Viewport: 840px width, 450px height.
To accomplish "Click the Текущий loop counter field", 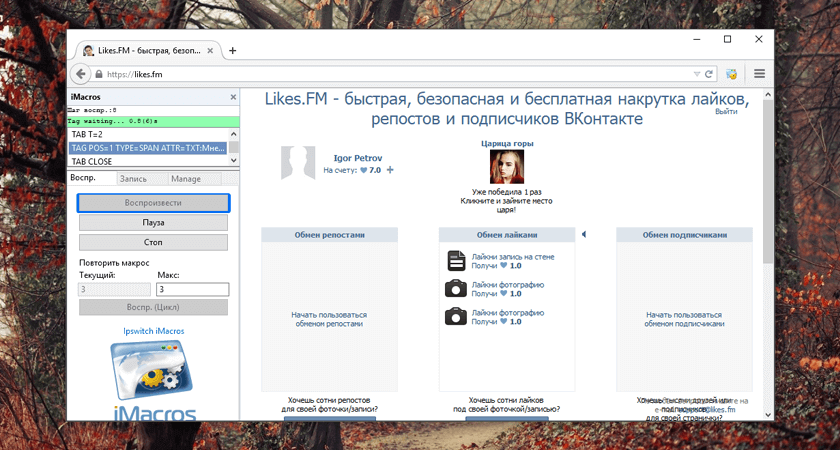I will pyautogui.click(x=115, y=289).
